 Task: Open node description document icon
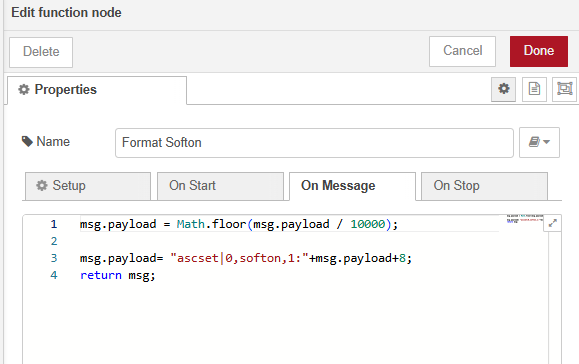[x=534, y=89]
